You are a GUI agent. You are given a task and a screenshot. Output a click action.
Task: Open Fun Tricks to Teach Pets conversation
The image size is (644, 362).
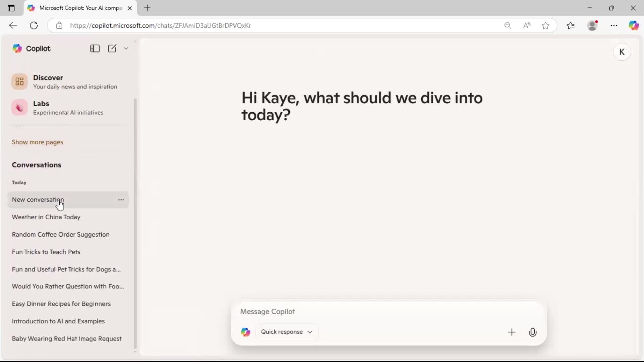click(68, 252)
